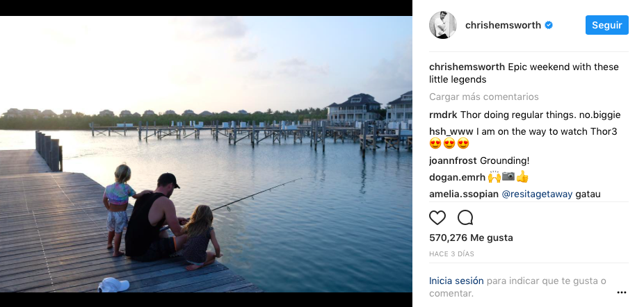Visit hsh_www's profile from the comments
This screenshot has width=644, height=307.
tap(450, 131)
